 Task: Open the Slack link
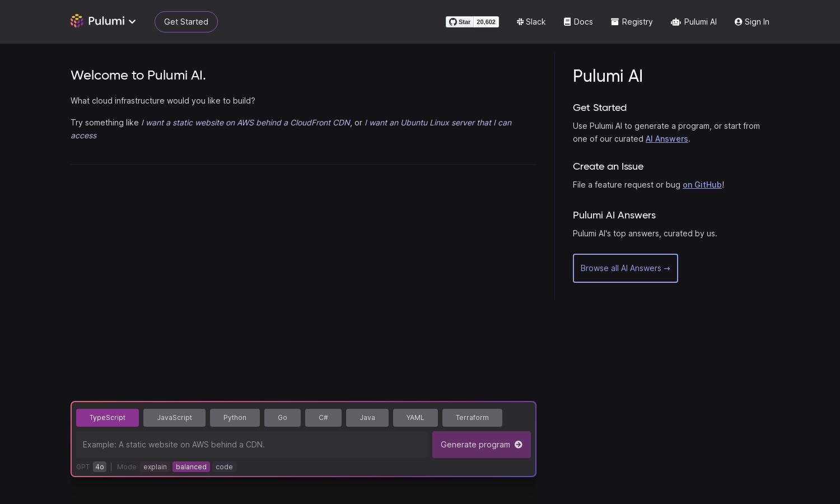pos(531,22)
